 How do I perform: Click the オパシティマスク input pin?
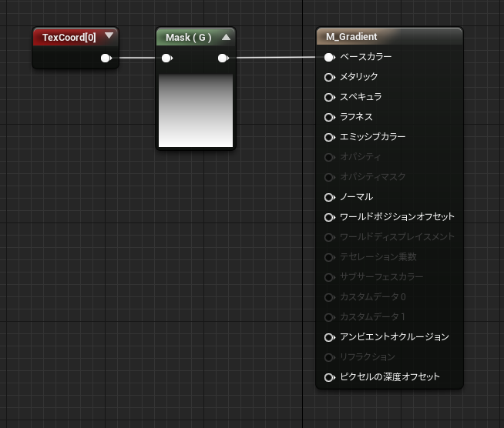(330, 177)
